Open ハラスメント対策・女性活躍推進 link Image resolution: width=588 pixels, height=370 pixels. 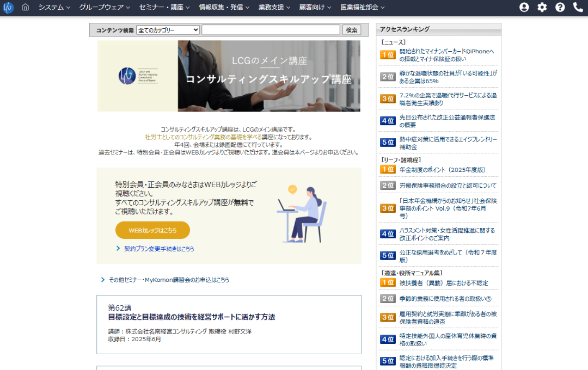pos(447,235)
